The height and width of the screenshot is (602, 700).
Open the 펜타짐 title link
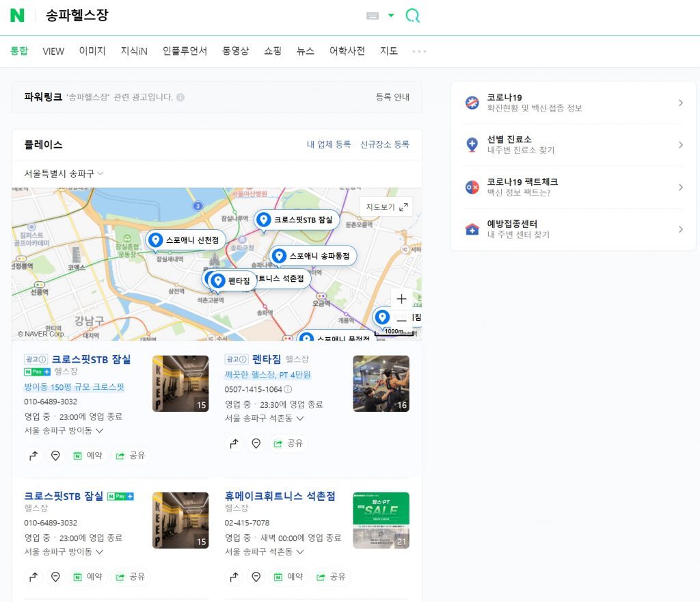pyautogui.click(x=267, y=359)
